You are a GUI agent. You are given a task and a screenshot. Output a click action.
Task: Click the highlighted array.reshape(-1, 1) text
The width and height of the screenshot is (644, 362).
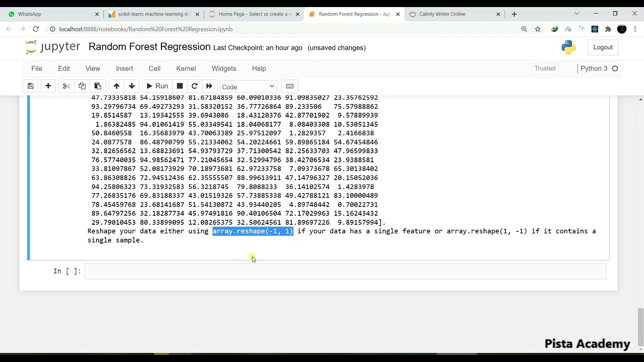click(253, 231)
